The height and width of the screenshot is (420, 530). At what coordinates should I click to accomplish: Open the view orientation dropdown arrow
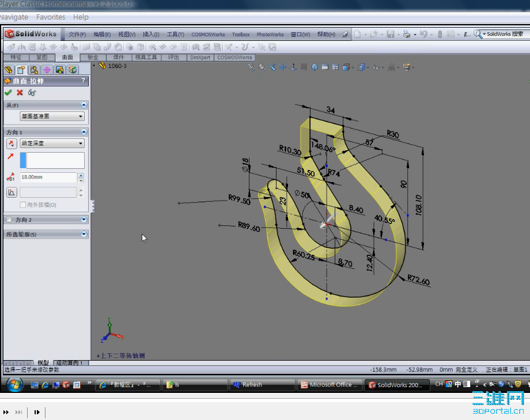(x=353, y=67)
